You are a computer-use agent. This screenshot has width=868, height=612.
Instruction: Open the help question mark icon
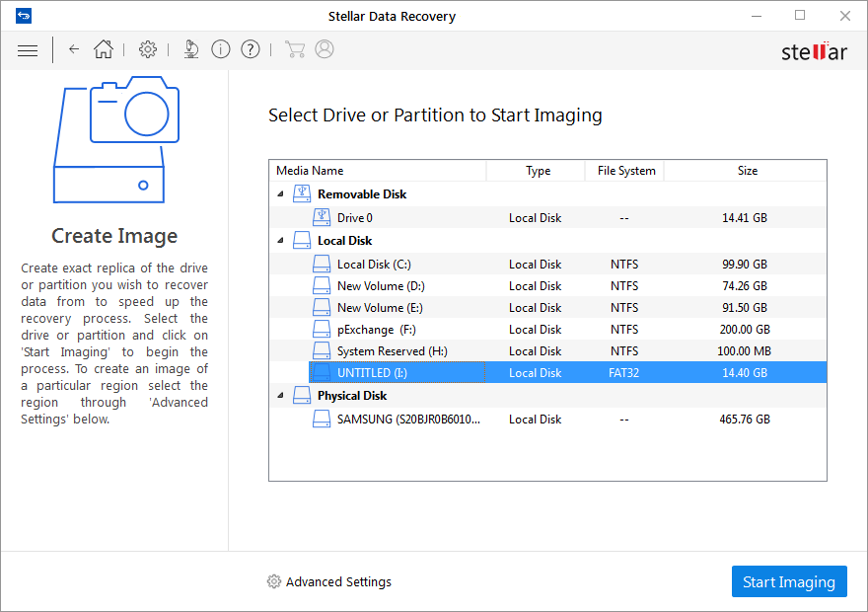pyautogui.click(x=251, y=49)
